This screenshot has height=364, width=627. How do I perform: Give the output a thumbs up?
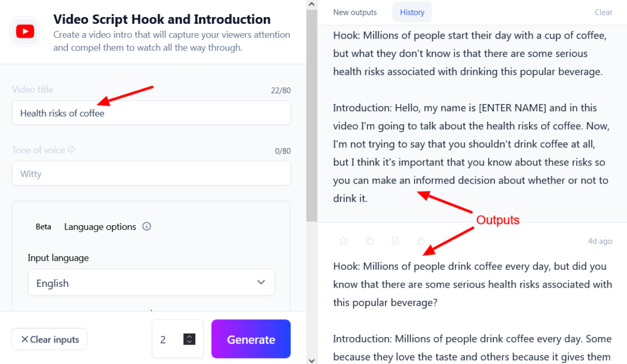pos(421,240)
